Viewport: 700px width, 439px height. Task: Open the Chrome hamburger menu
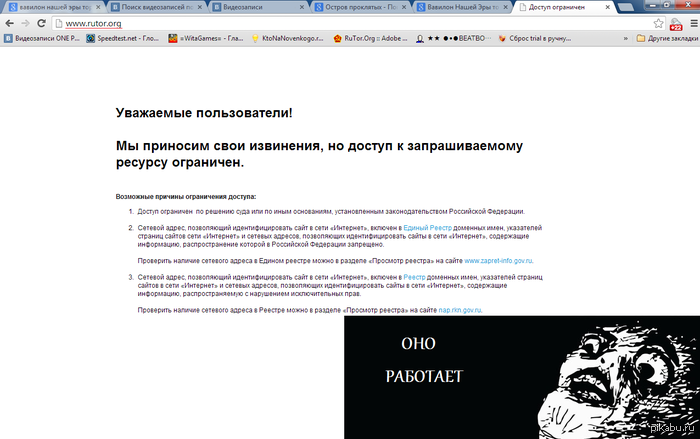coord(694,24)
